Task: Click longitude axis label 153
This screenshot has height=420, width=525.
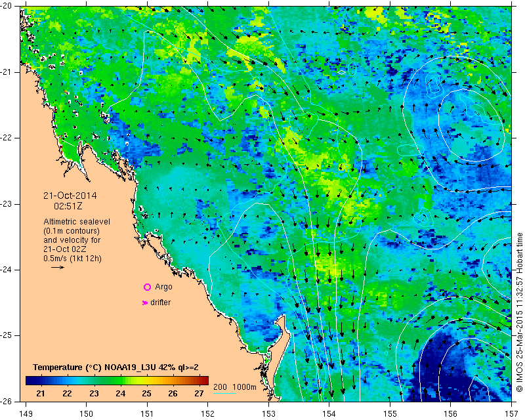Action: click(268, 414)
